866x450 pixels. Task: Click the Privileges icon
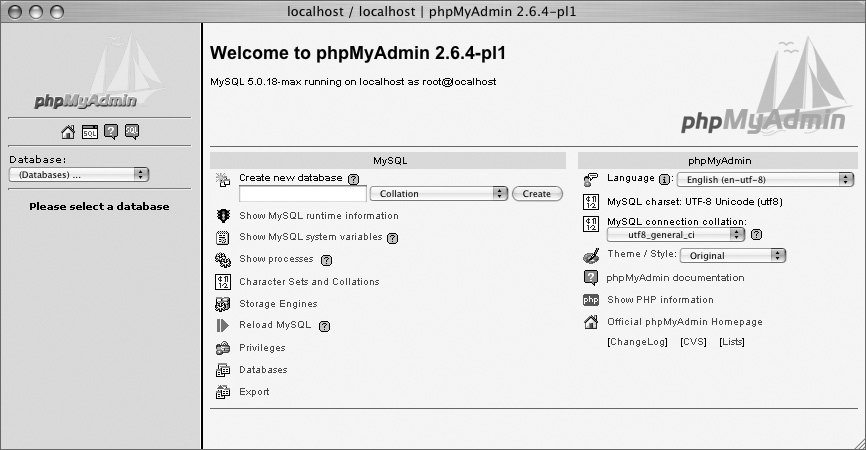pyautogui.click(x=223, y=348)
